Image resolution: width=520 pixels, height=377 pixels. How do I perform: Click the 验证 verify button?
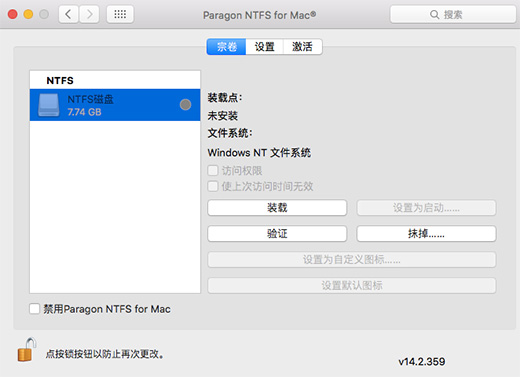(277, 233)
